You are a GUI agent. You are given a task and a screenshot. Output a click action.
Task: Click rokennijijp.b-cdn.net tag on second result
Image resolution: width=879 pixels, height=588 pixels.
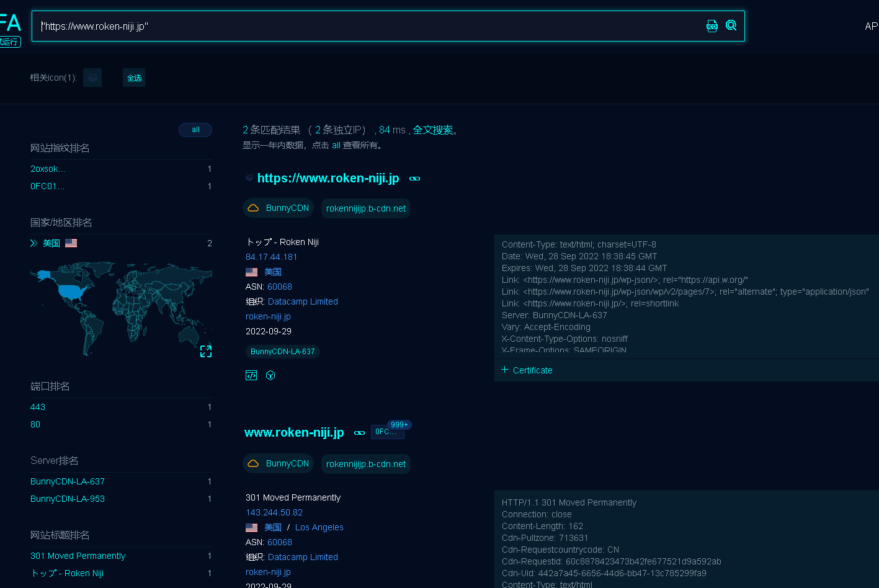(366, 464)
